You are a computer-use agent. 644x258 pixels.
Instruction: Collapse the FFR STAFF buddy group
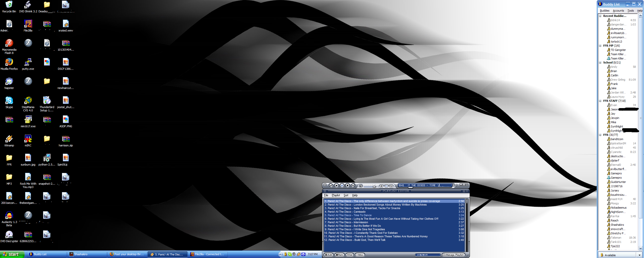(600, 101)
